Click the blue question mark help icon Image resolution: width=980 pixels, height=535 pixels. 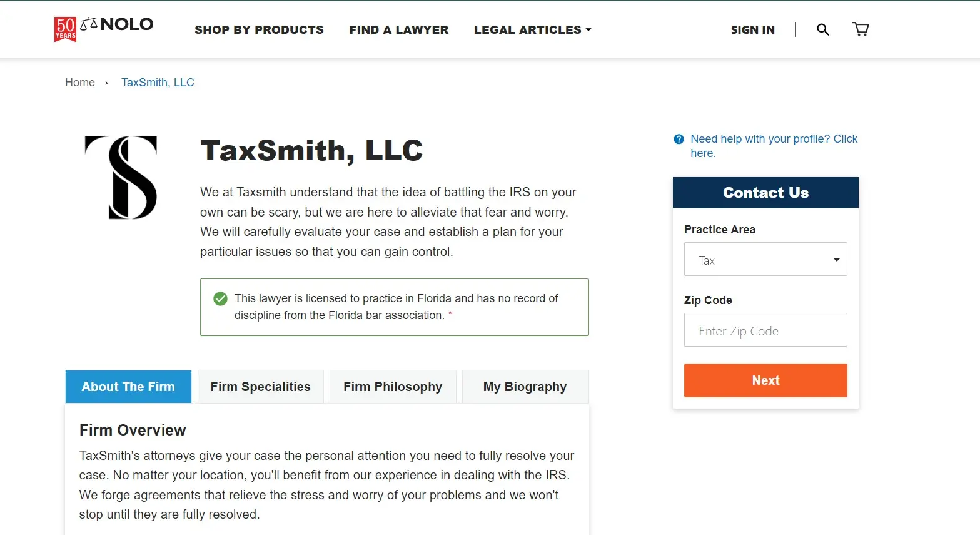pos(679,139)
